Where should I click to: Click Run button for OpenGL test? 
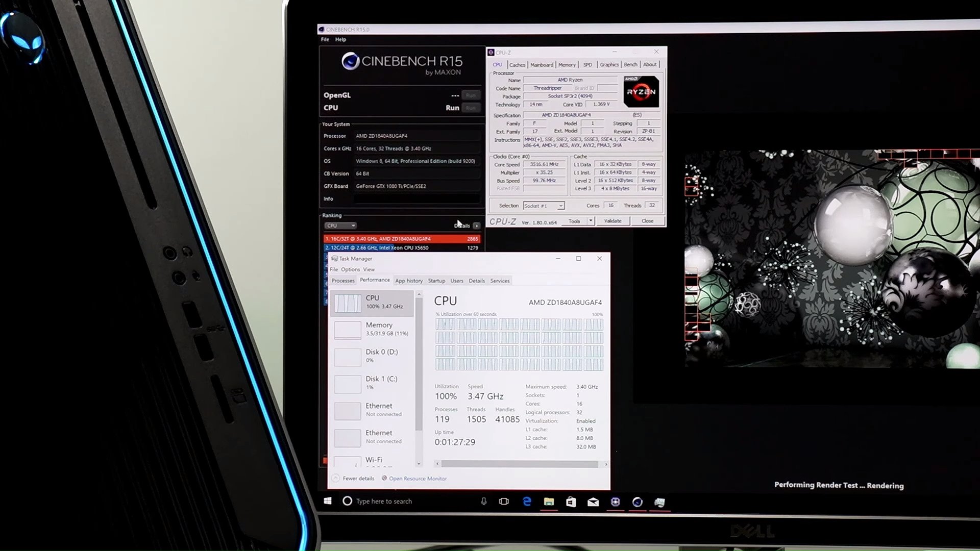tap(471, 95)
